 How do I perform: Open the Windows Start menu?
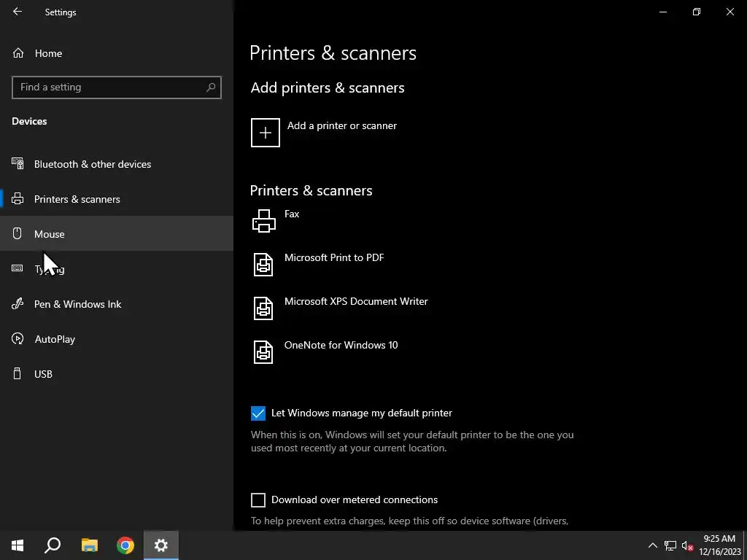click(18, 545)
